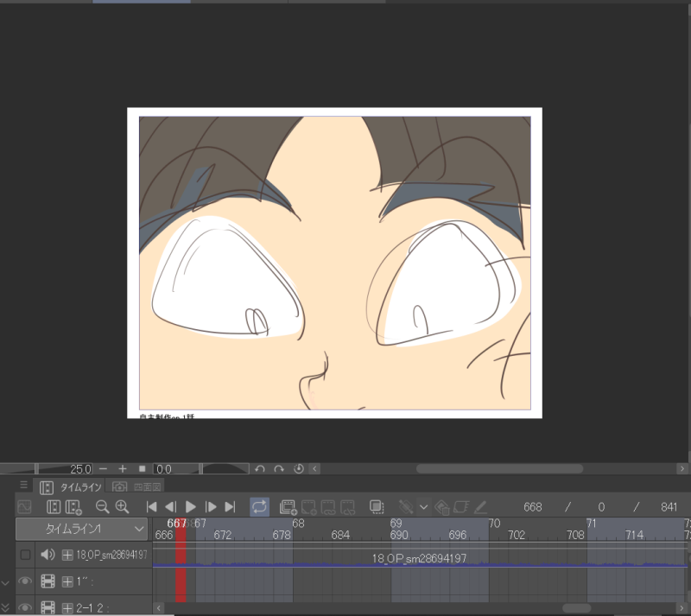Toggle loop playback button
The height and width of the screenshot is (616, 691).
(259, 507)
